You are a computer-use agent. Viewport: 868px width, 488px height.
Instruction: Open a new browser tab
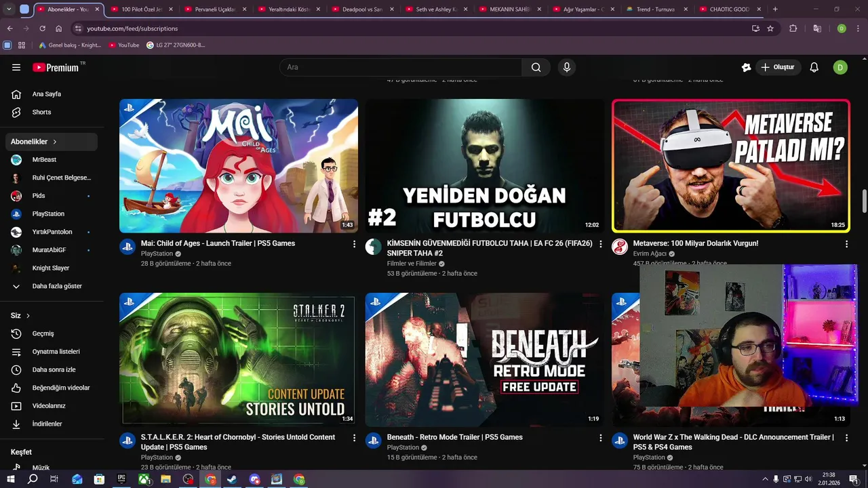pos(775,9)
